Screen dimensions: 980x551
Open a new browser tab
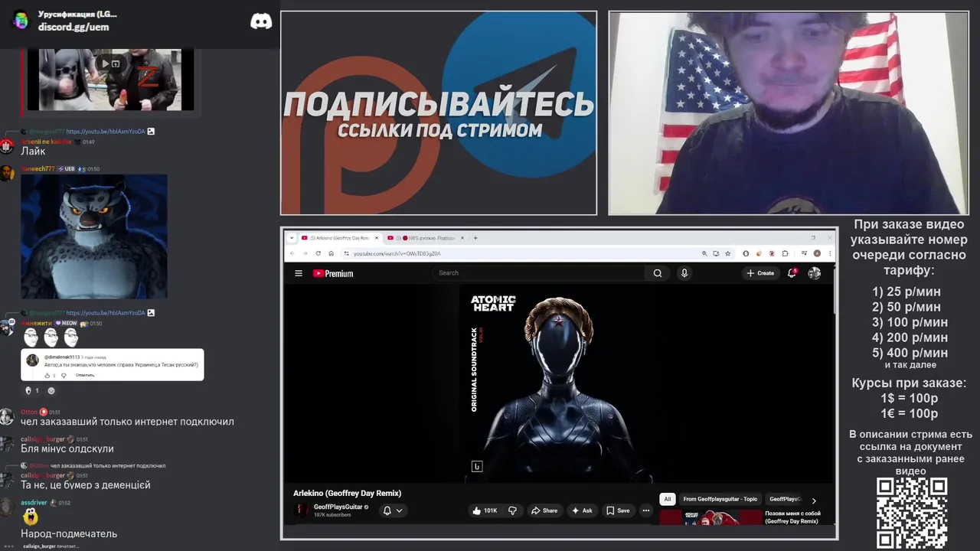[475, 238]
